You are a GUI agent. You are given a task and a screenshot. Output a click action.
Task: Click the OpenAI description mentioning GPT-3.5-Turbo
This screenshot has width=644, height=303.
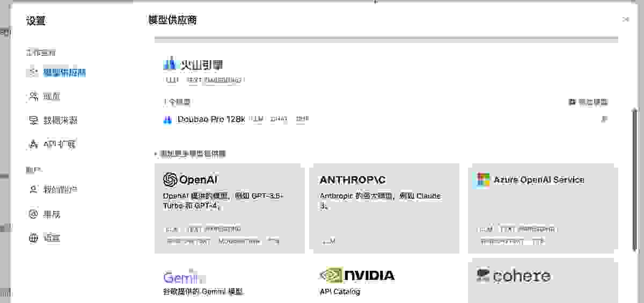tap(223, 200)
